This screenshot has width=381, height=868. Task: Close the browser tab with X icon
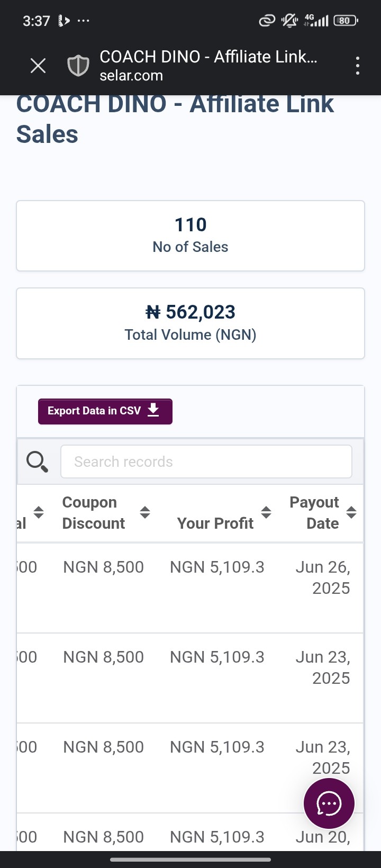tap(38, 66)
